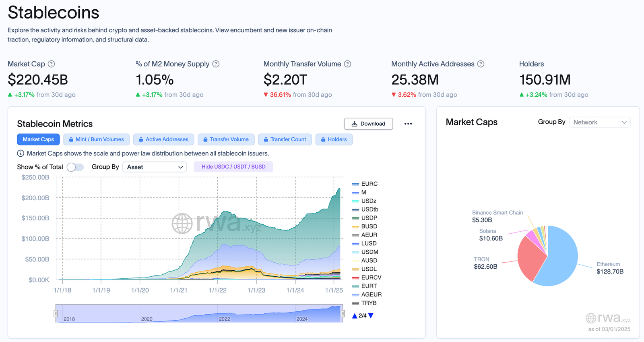Click the info icon before Market Caps description
This screenshot has width=644, height=342.
coord(21,153)
